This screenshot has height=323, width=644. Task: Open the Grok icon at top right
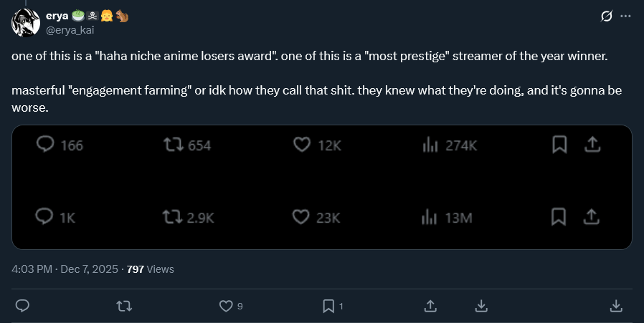coord(606,16)
